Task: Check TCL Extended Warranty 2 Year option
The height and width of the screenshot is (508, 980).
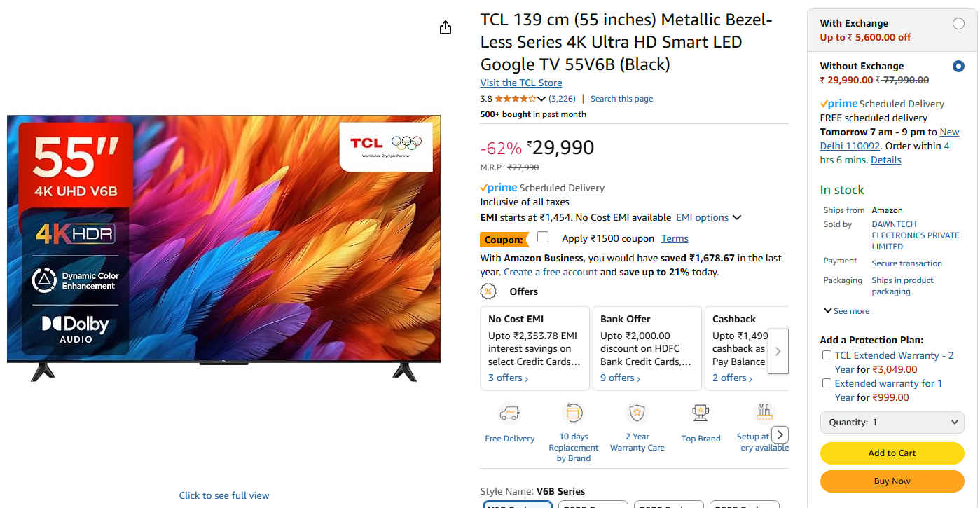Action: pos(827,355)
